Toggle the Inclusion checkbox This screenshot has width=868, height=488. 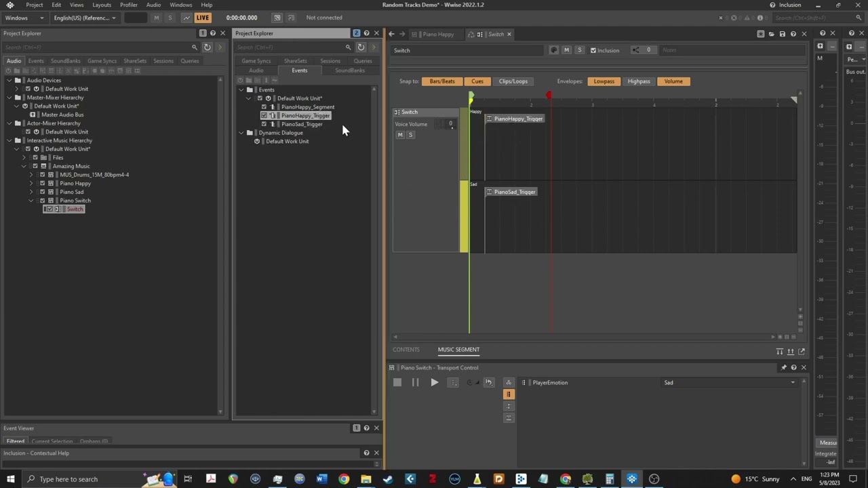593,50
